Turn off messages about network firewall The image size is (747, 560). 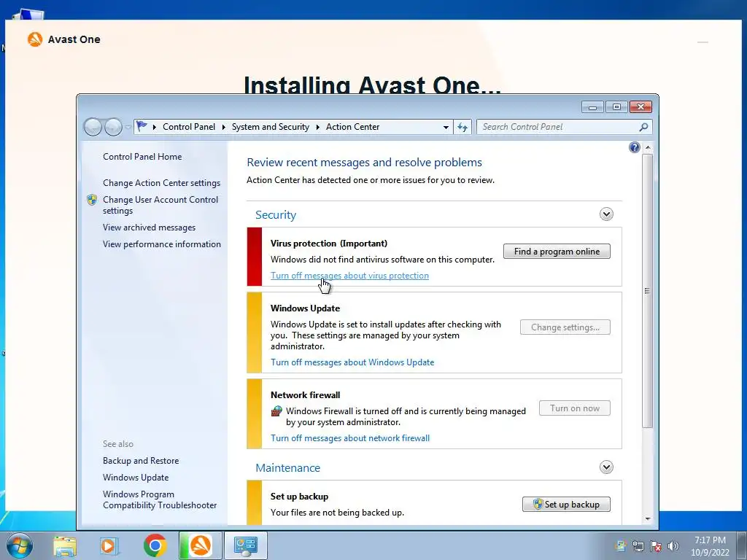tap(350, 438)
